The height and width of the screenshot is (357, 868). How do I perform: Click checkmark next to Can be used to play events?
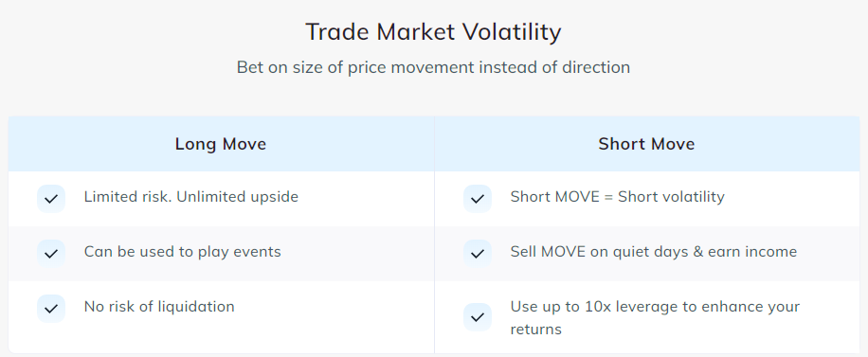[51, 254]
